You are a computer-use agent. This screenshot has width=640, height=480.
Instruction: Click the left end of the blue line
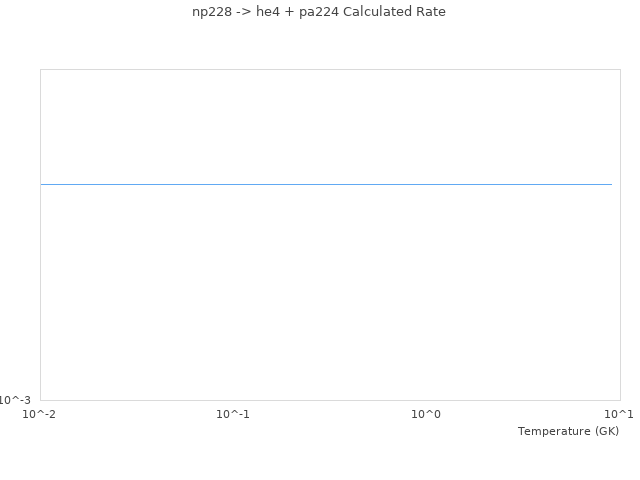point(42,184)
